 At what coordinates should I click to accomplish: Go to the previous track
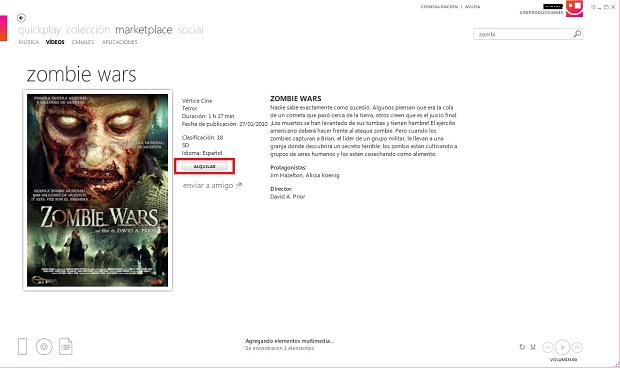pyautogui.click(x=548, y=347)
